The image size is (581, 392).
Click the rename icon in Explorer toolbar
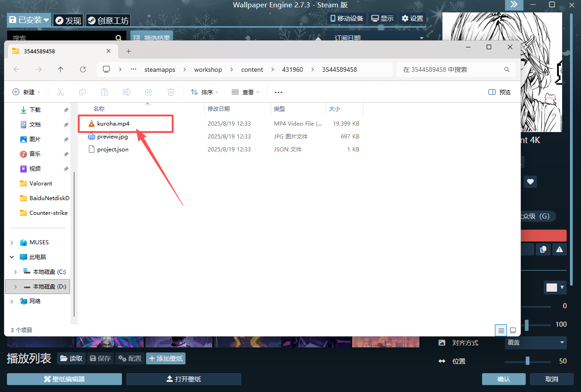tap(127, 92)
